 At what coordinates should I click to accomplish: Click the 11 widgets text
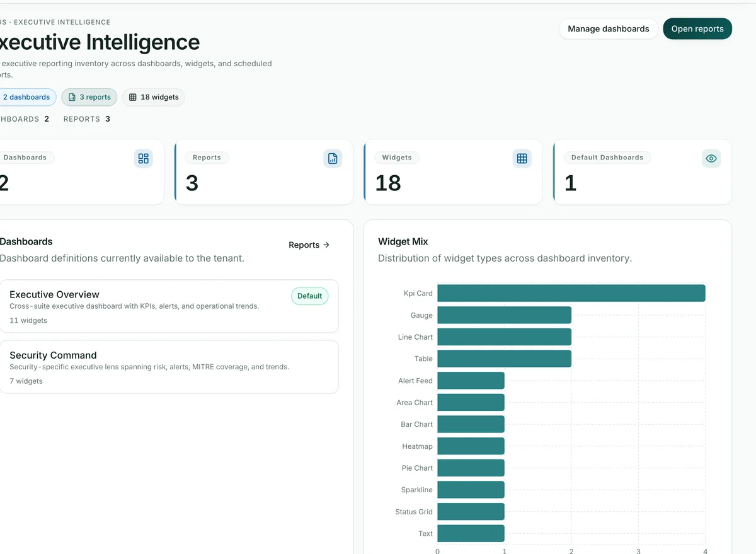(x=28, y=320)
